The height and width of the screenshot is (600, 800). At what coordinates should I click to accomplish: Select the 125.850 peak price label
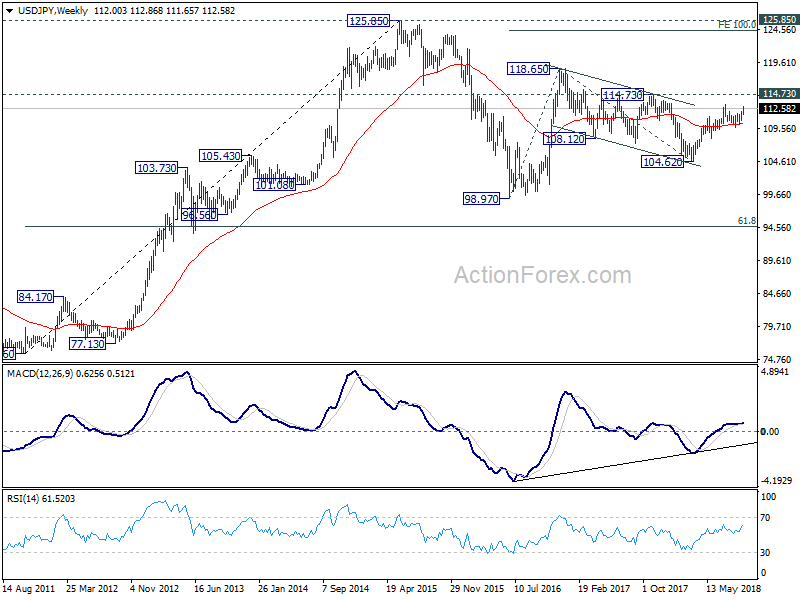(368, 21)
